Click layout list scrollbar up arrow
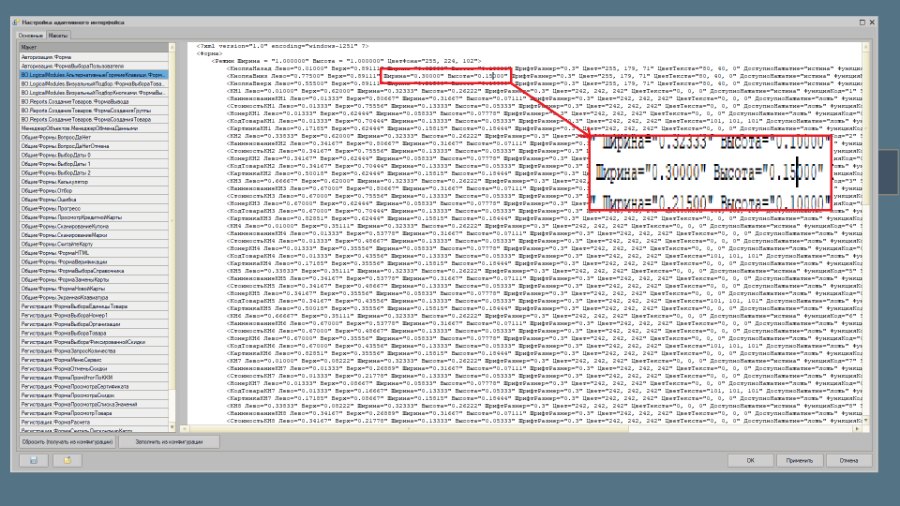The height and width of the screenshot is (506, 900). coord(172,47)
